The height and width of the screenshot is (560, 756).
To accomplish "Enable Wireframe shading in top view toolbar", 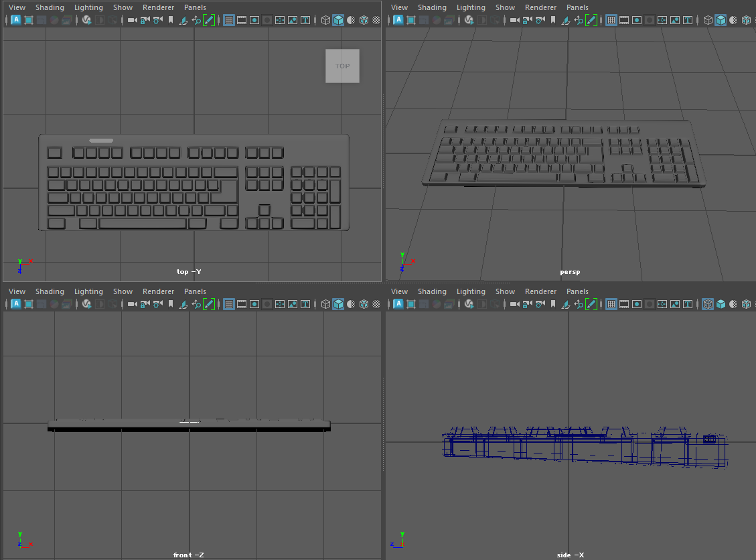I will [325, 20].
